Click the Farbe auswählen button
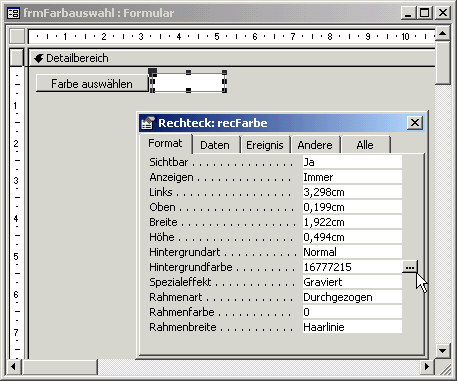Image resolution: width=457 pixels, height=381 pixels. click(92, 83)
